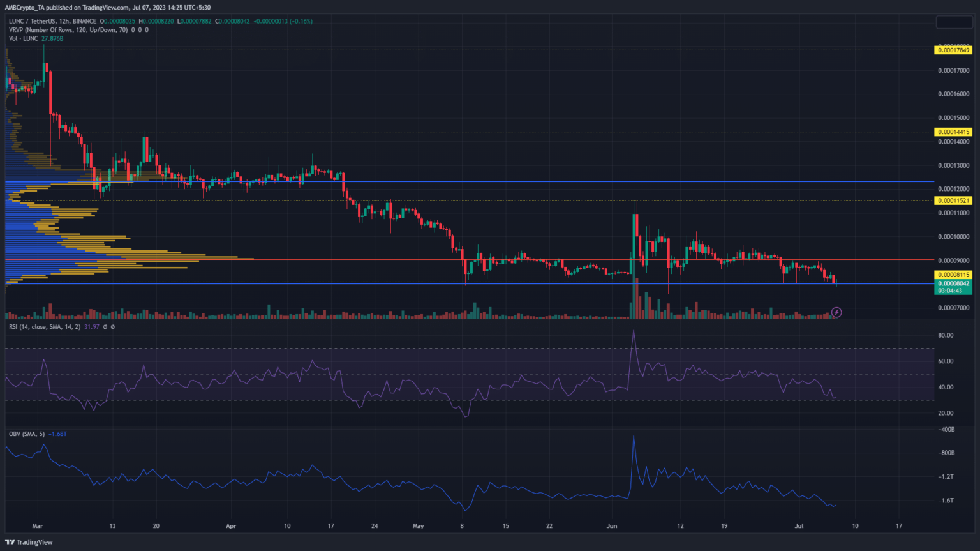Click the June 5 RSI spike peak
Image resolution: width=980 pixels, height=551 pixels.
[x=634, y=331]
